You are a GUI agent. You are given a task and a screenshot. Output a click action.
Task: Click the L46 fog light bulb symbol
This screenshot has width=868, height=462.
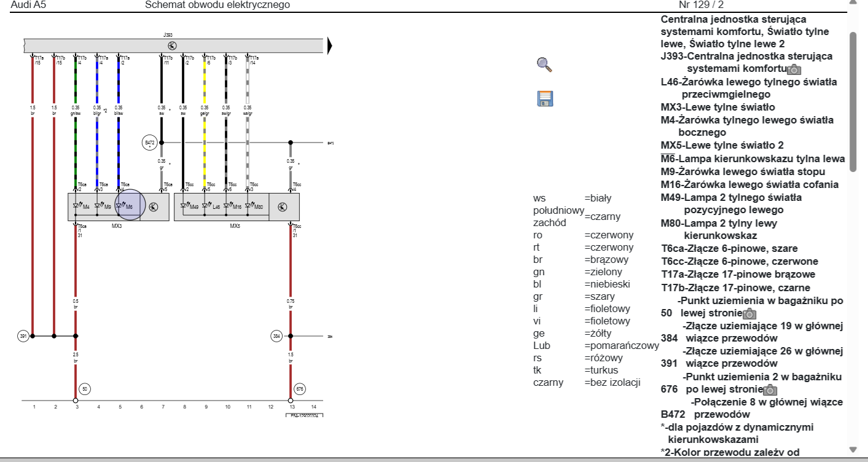point(212,206)
